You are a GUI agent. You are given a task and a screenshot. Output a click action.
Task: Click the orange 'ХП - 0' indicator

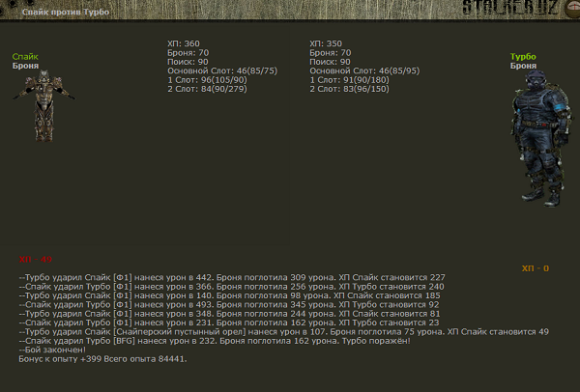535,267
